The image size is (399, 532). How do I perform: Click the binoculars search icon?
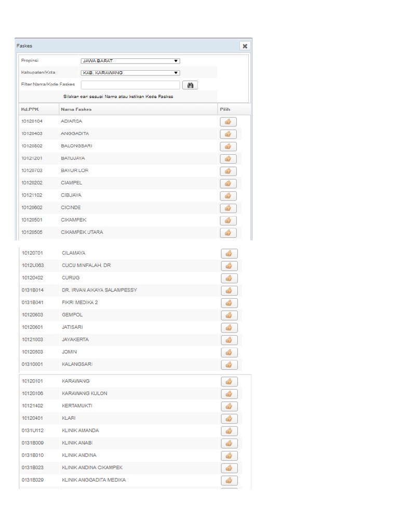coord(190,85)
